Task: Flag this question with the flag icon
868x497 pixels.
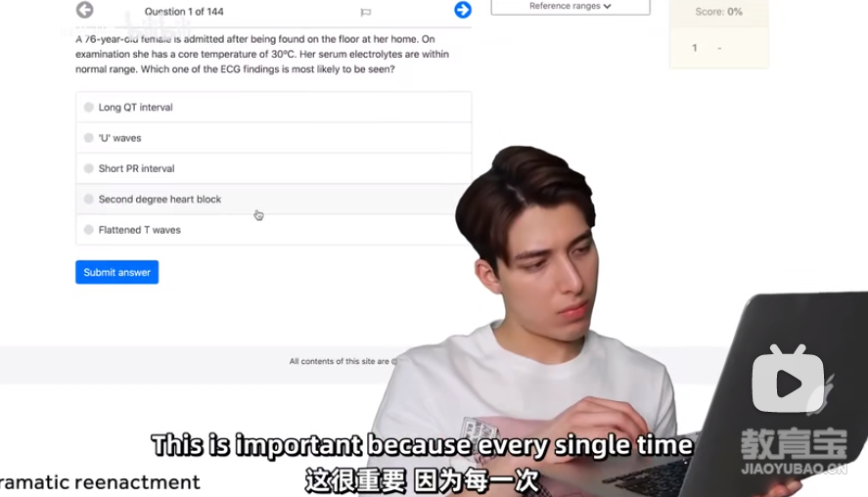Action: [x=365, y=12]
